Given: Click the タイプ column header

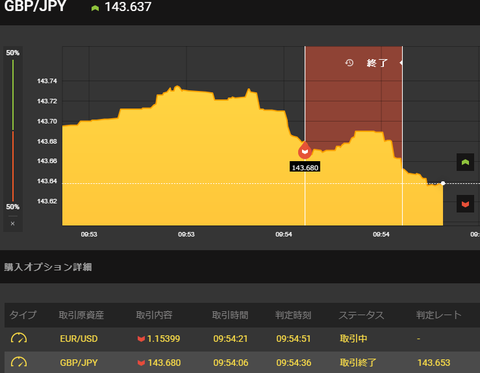Looking at the screenshot, I should click(23, 315).
